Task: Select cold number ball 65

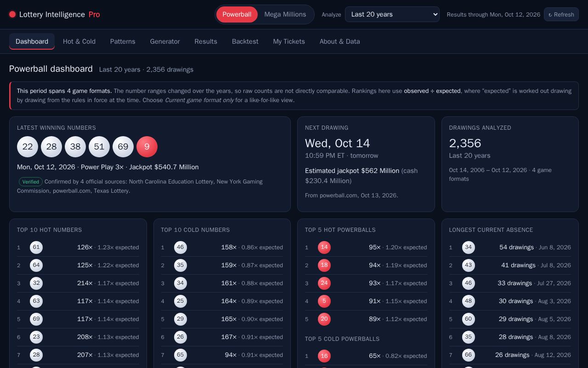Action: tap(181, 355)
